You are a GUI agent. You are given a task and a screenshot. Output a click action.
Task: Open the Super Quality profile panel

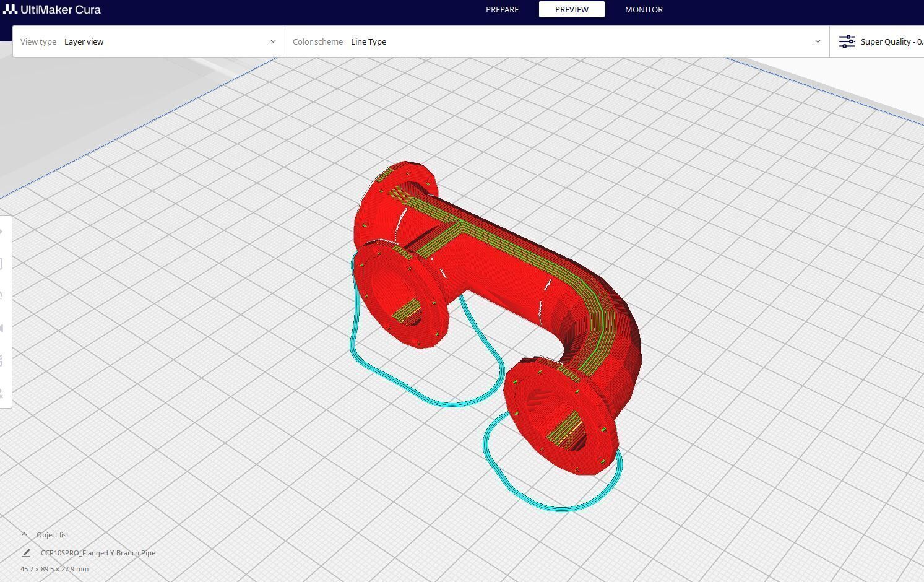pyautogui.click(x=877, y=41)
